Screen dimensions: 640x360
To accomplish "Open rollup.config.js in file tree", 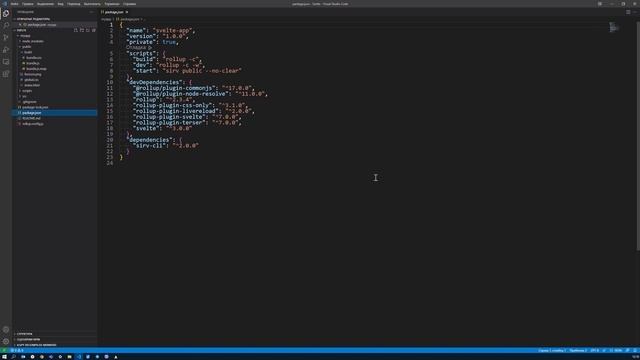I will (33, 124).
